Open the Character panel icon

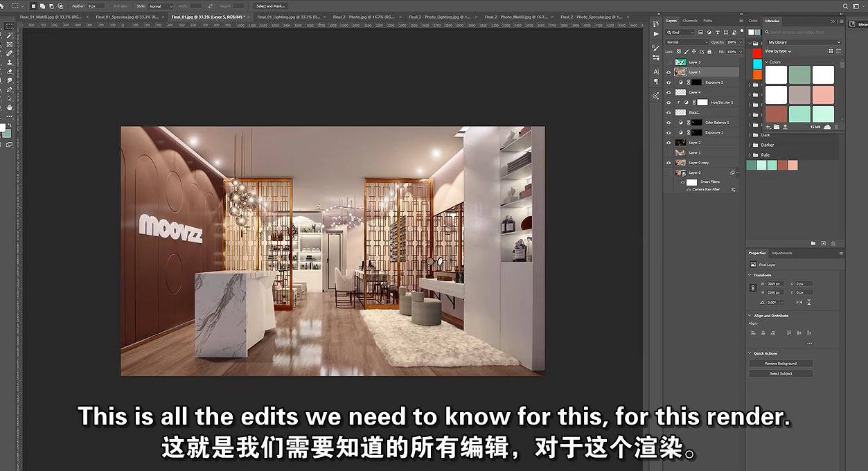click(656, 71)
